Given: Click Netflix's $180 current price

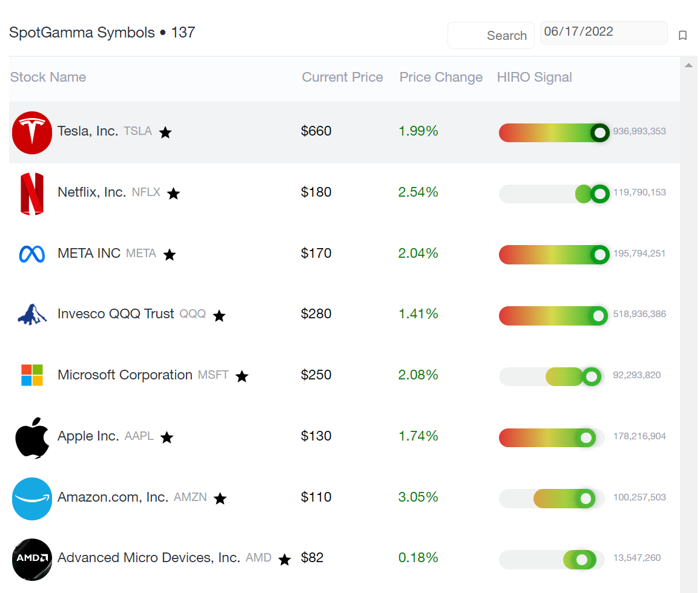Looking at the screenshot, I should [316, 192].
